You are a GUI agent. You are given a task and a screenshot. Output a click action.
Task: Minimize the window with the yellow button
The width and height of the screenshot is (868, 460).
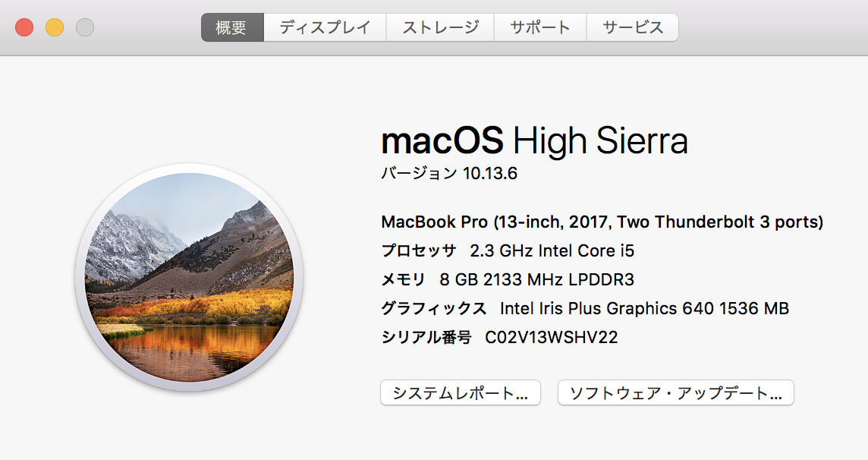click(55, 27)
